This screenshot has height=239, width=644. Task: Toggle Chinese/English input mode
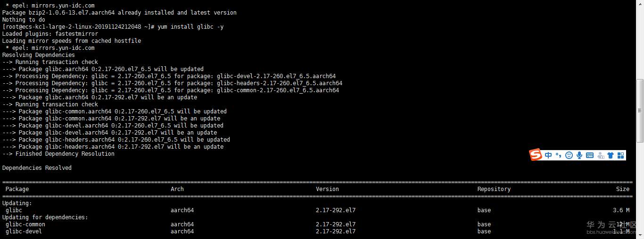548,155
